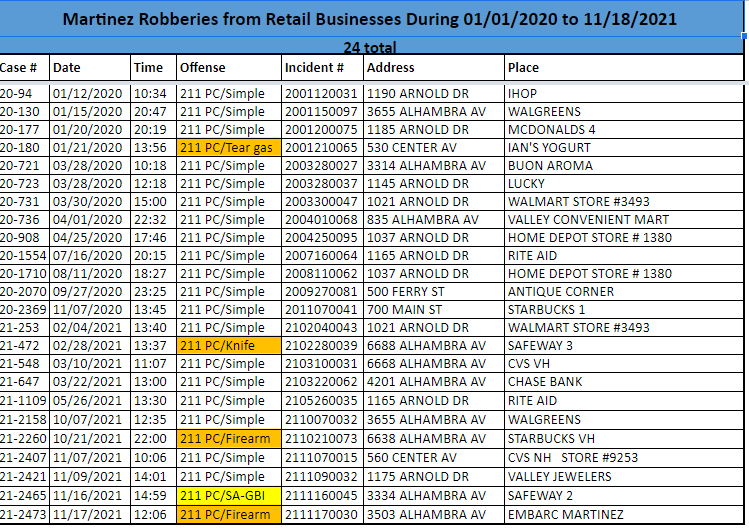
Task: Select incident number '2001150097'
Action: coord(322,111)
